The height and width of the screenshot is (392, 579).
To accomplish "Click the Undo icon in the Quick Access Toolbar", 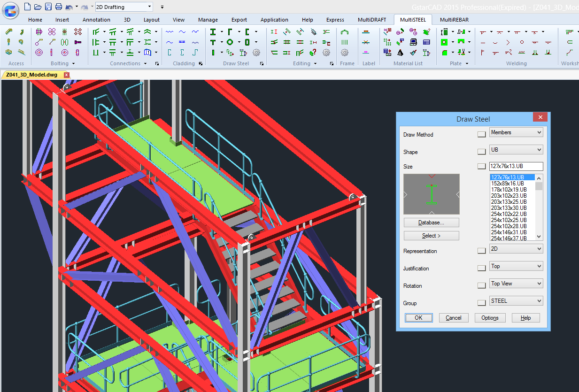I will coord(69,7).
